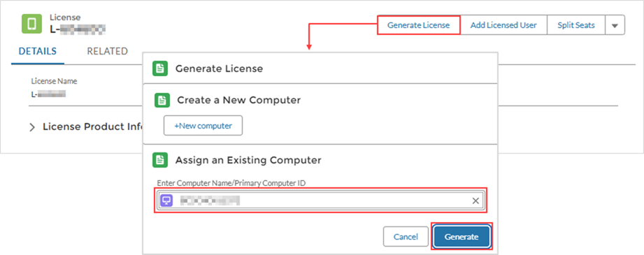Click the purple computer icon in lookup field
Screen dimensions: 644x255
point(166,201)
